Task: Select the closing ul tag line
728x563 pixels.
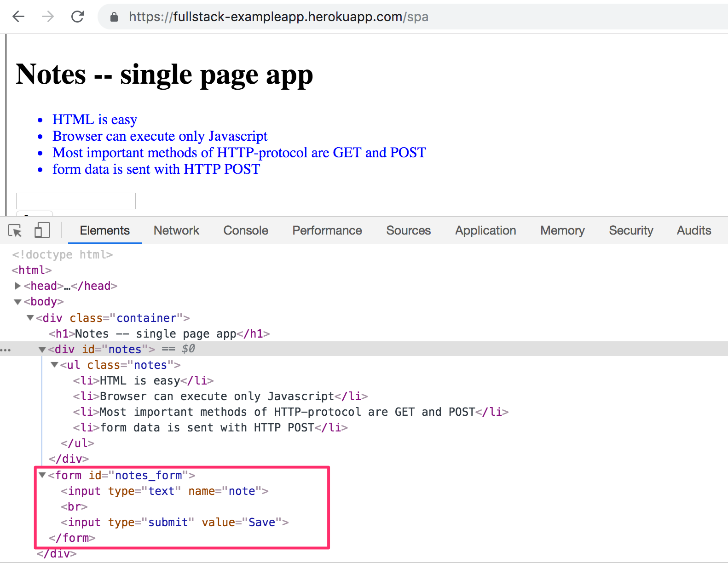Action: tap(77, 443)
